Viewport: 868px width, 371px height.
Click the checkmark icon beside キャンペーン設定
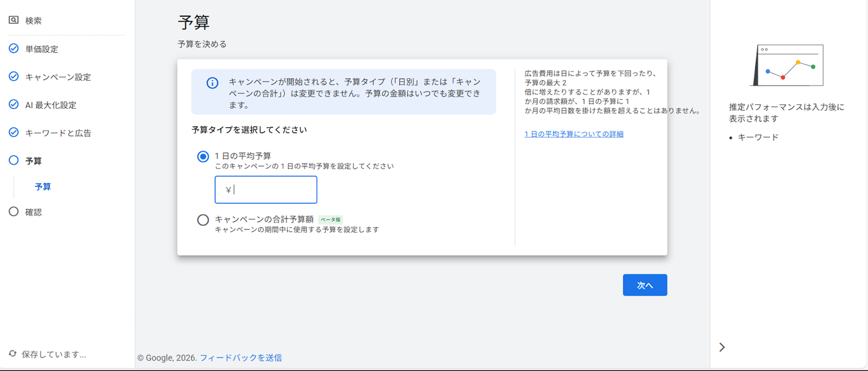(x=14, y=76)
